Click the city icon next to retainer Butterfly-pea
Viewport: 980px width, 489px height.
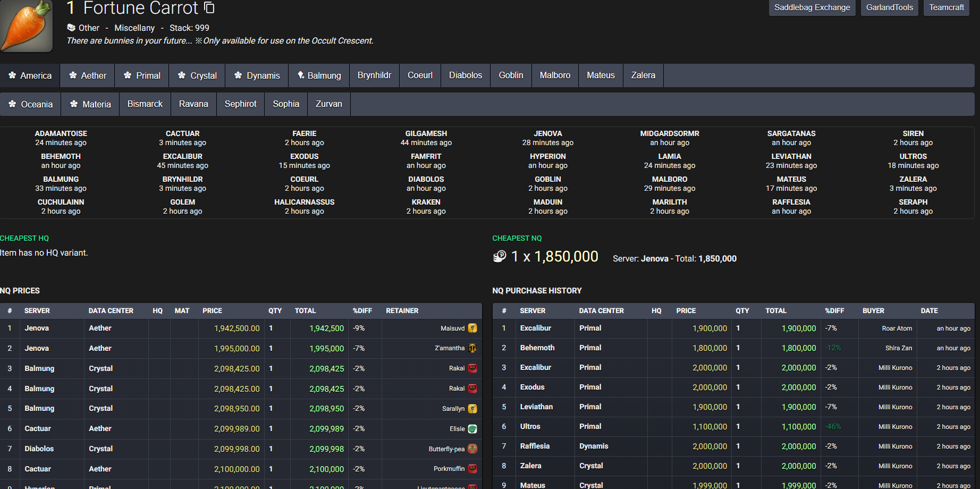click(472, 449)
